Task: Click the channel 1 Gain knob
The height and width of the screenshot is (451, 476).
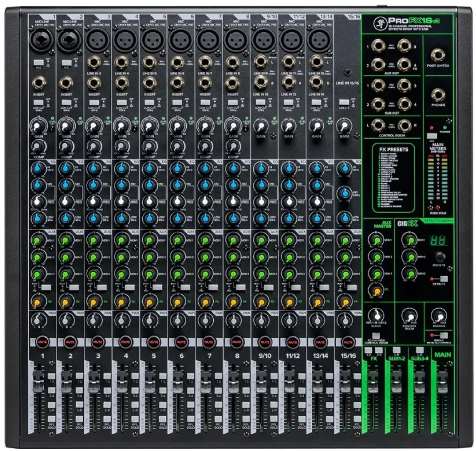Action: point(37,126)
